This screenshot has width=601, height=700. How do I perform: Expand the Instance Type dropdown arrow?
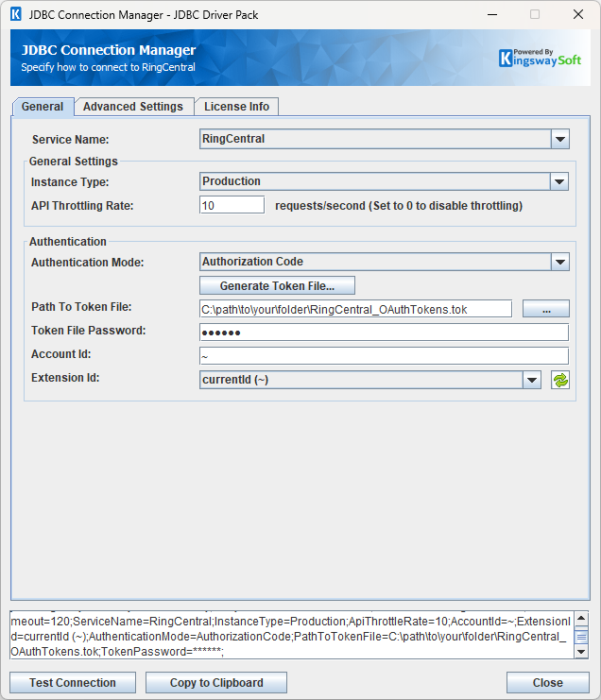pyautogui.click(x=559, y=181)
